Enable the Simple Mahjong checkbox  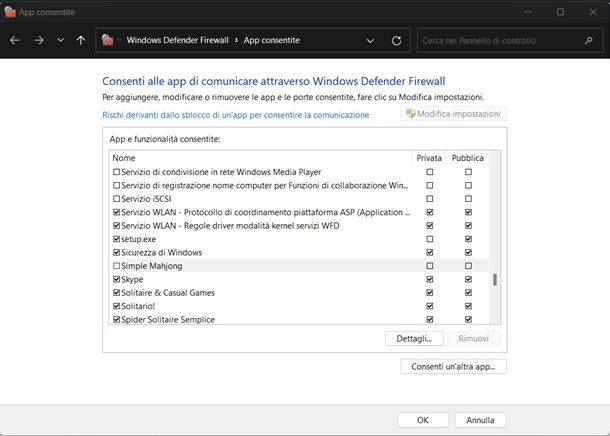point(116,266)
